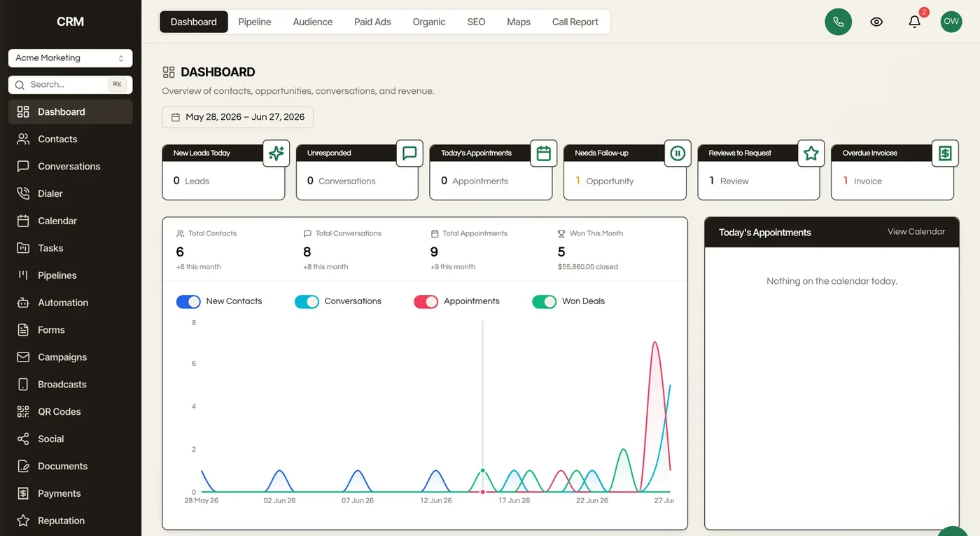This screenshot has height=536, width=980.
Task: Toggle the Conversations chart series
Action: point(307,301)
